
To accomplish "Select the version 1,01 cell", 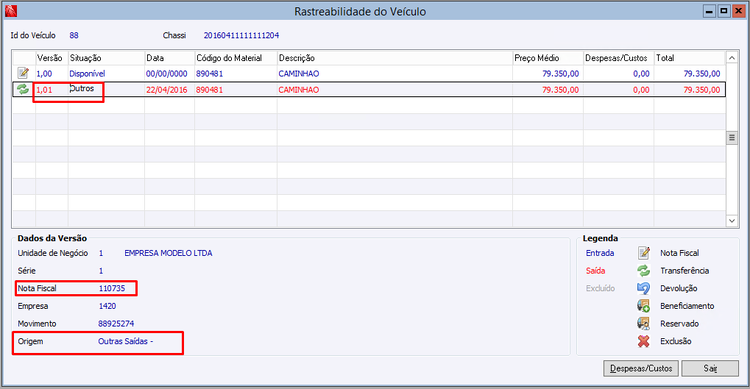I will pos(52,89).
